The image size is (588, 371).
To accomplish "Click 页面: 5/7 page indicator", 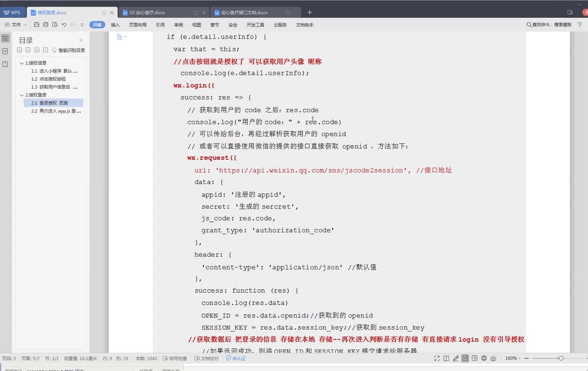I will point(30,359).
